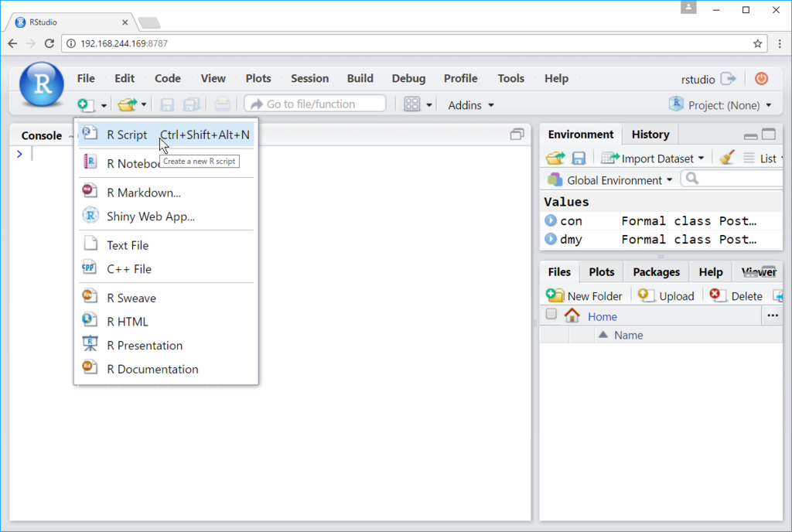Click the New Folder button

(585, 296)
